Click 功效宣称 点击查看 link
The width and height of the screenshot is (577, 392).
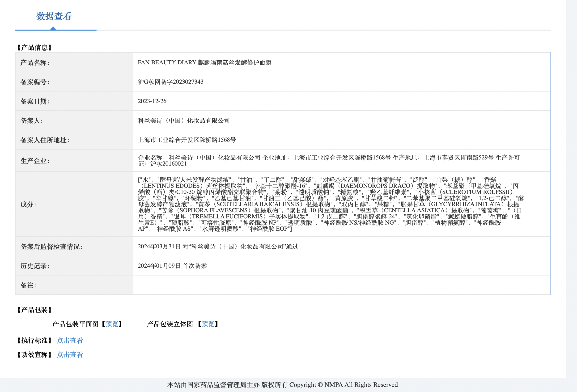click(x=70, y=354)
